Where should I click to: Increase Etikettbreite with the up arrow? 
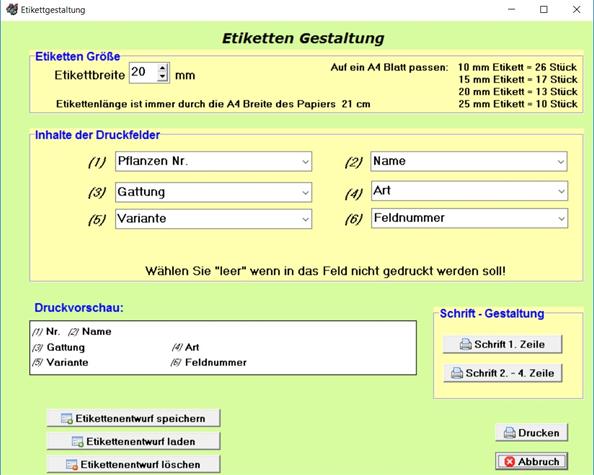pos(163,69)
